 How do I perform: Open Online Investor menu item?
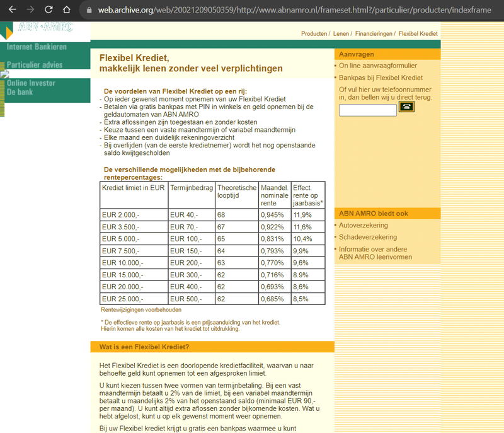(x=31, y=83)
